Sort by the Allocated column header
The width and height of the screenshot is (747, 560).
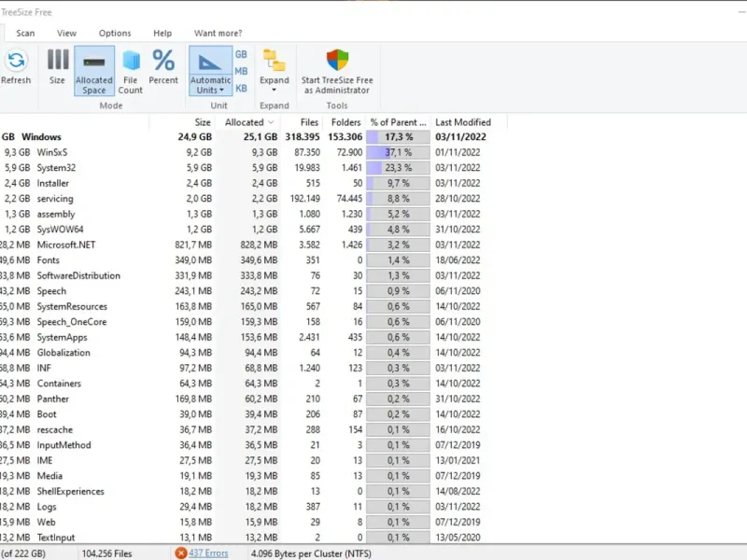247,122
